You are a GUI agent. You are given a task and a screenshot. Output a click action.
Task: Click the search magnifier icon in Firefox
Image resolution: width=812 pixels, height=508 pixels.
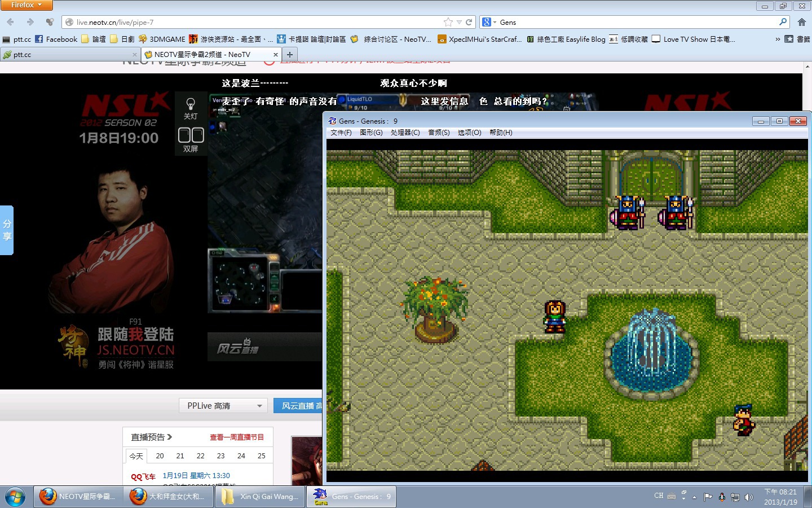pyautogui.click(x=783, y=22)
